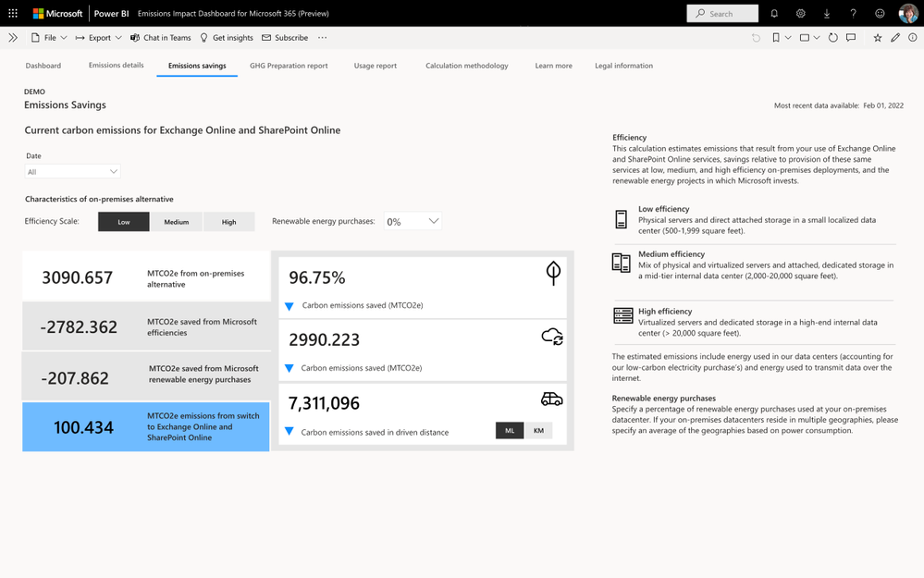Open the app launcher waffle icon
Image resolution: width=924 pixels, height=578 pixels.
click(13, 13)
